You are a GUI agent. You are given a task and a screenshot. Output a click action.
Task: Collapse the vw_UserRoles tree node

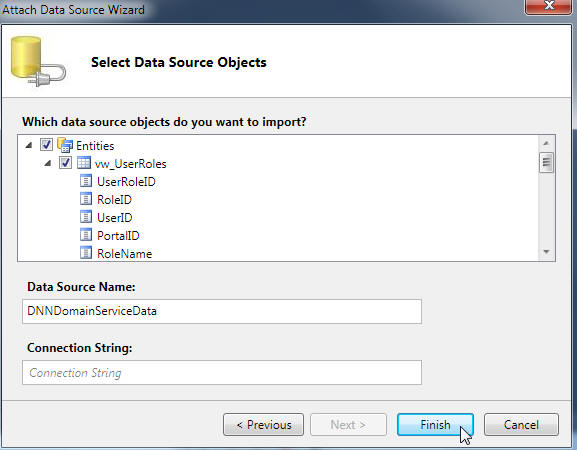point(47,163)
